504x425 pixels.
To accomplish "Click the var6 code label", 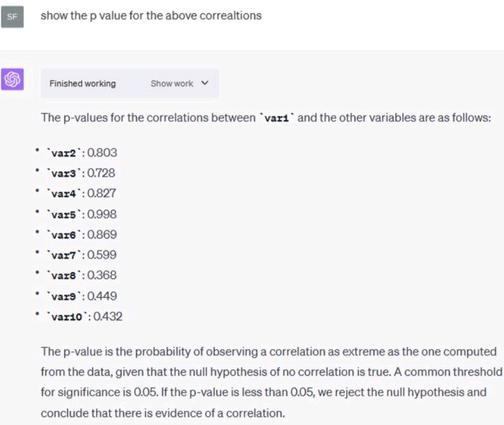I will tap(64, 235).
